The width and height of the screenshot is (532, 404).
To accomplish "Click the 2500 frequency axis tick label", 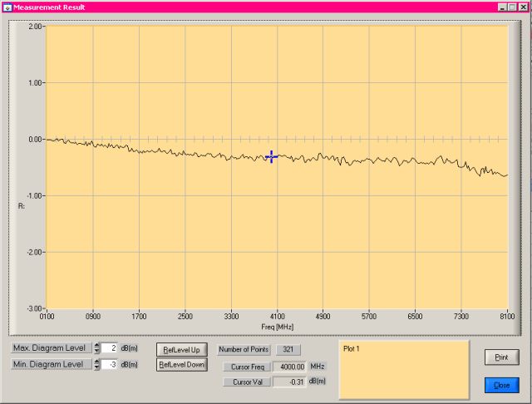I will [x=185, y=317].
